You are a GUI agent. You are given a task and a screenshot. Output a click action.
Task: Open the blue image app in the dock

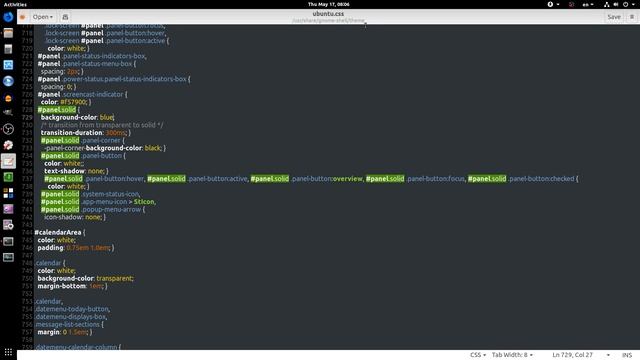tap(8, 65)
